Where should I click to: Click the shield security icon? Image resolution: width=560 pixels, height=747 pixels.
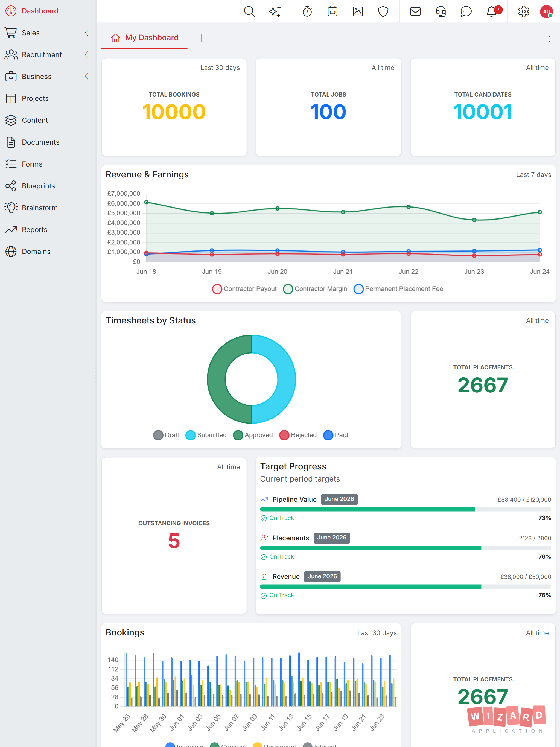[x=383, y=11]
